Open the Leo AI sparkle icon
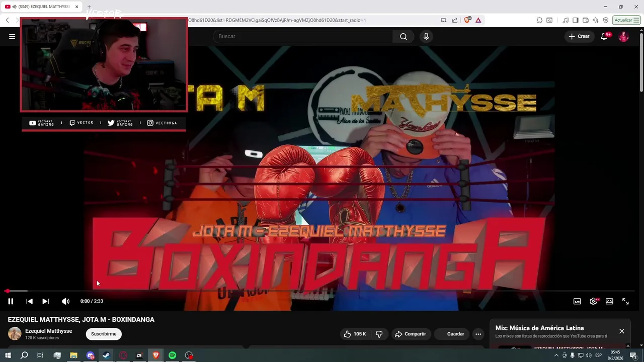Viewport: 644px width, 362px height. pos(596,20)
